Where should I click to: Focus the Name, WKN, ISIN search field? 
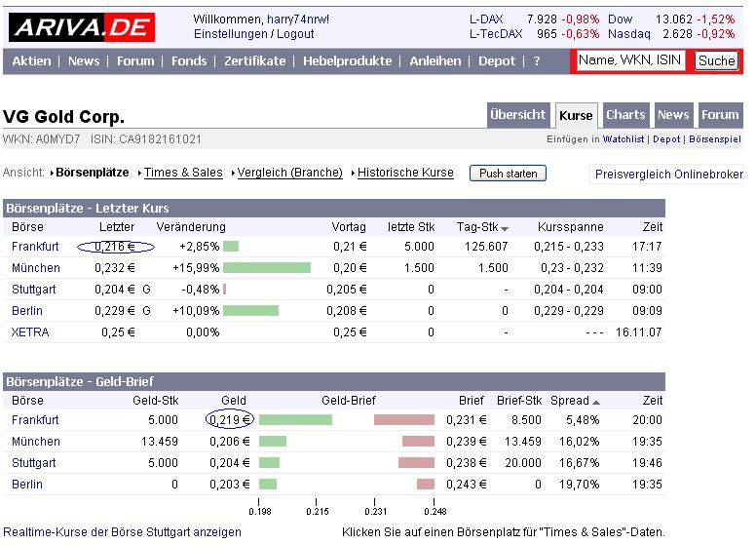[629, 60]
